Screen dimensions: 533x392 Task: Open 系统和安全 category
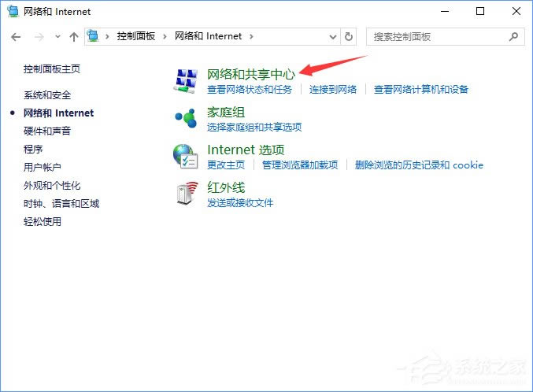[47, 95]
